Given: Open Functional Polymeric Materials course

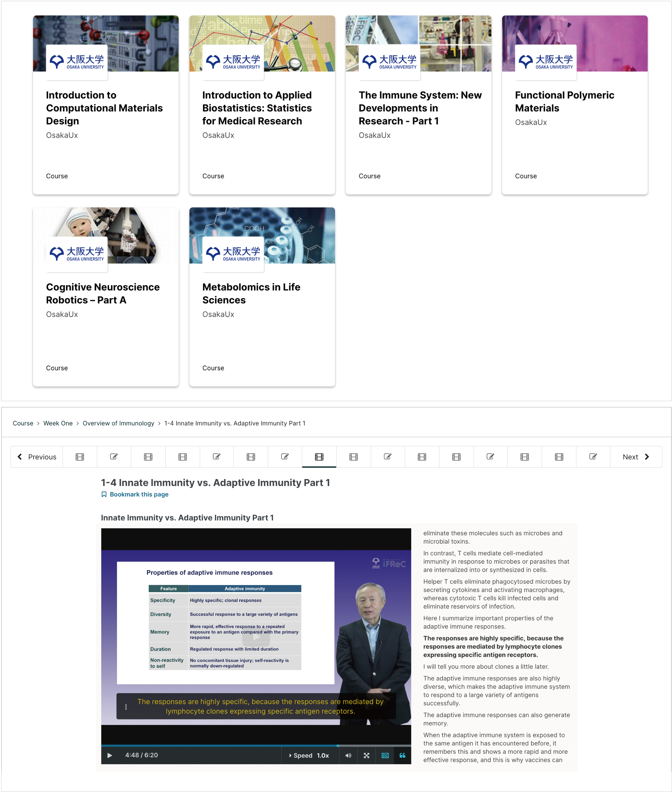Looking at the screenshot, I should coord(564,101).
